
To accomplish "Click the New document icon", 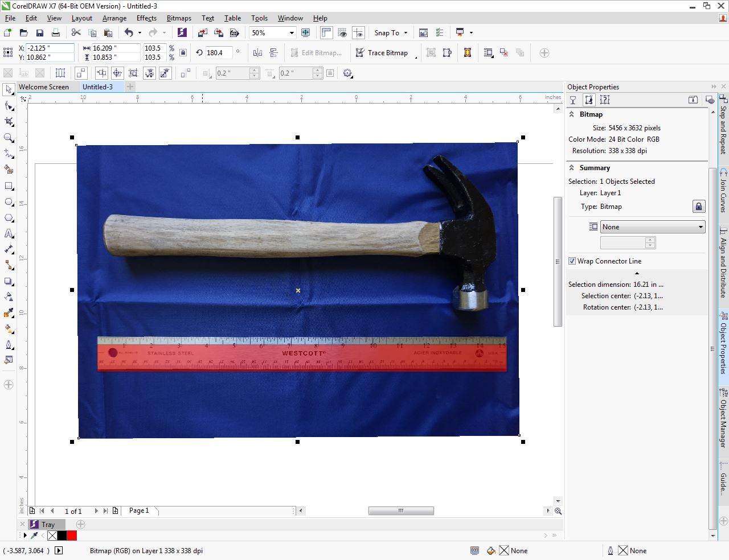I will (x=8, y=33).
